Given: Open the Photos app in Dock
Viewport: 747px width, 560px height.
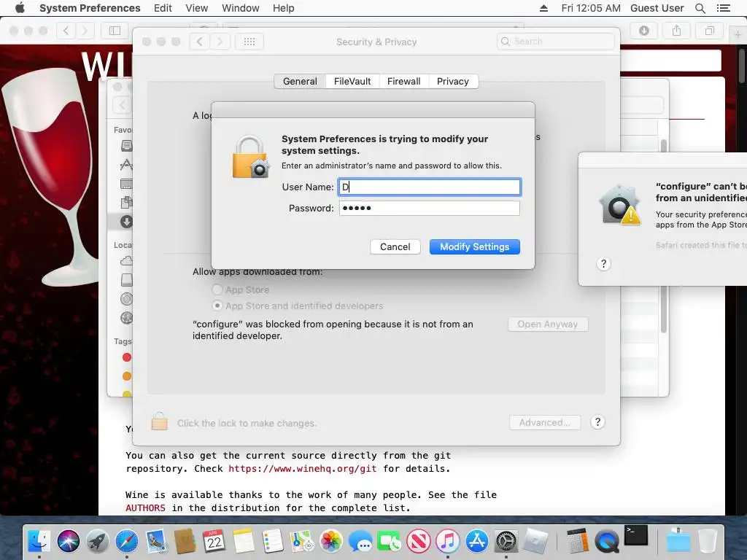Looking at the screenshot, I should pyautogui.click(x=331, y=542).
